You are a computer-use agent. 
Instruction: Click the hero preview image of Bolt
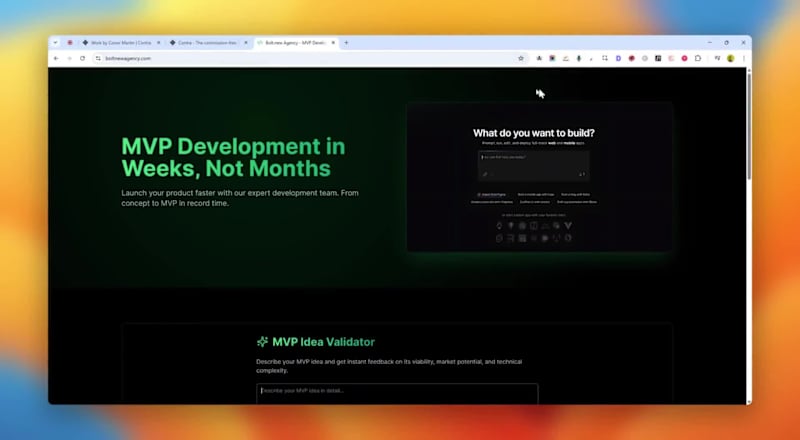(540, 177)
